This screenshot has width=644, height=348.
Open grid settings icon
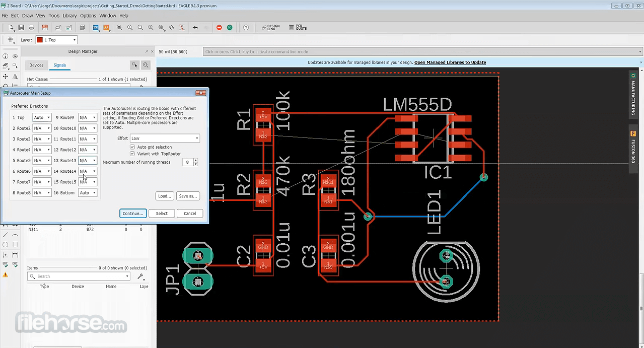(11, 40)
